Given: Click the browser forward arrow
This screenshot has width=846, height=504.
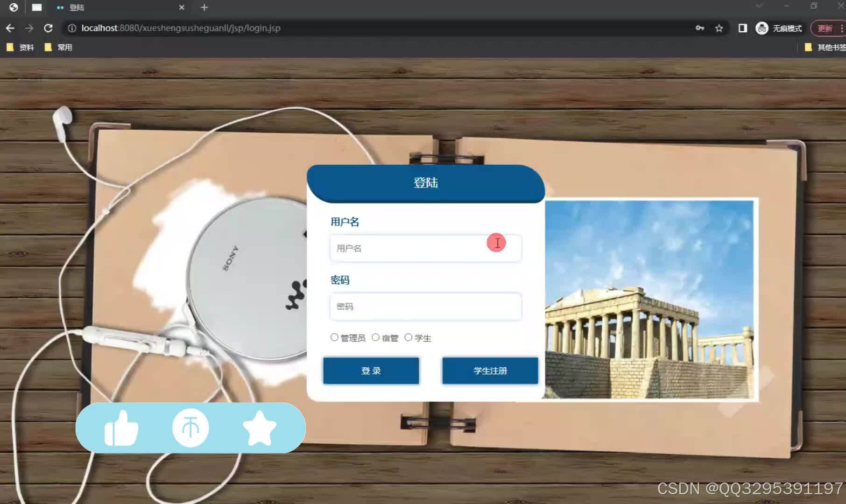Looking at the screenshot, I should pos(29,28).
